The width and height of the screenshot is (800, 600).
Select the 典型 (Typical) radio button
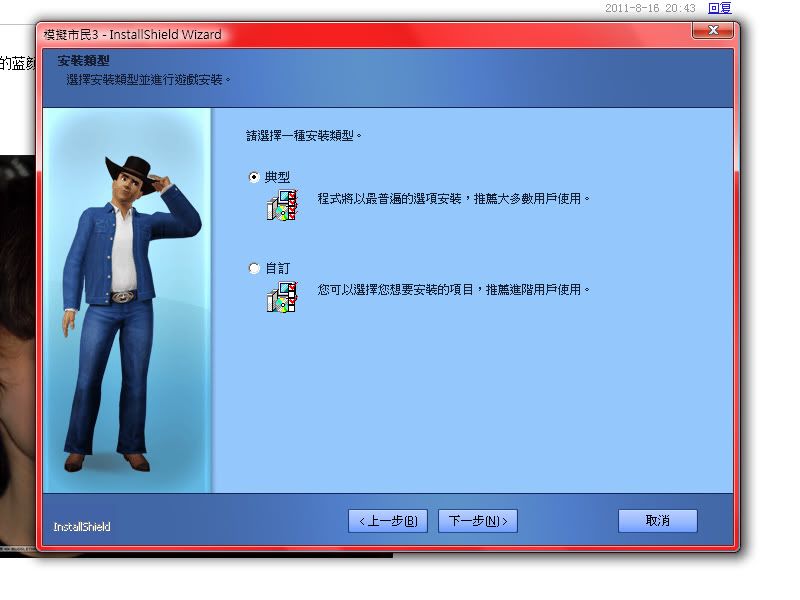(x=254, y=177)
